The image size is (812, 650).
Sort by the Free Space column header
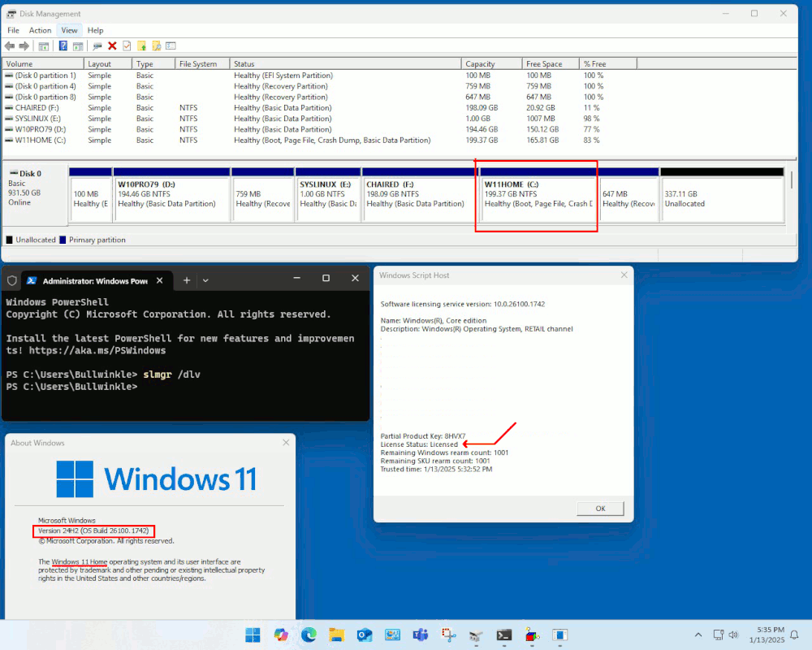tap(551, 63)
